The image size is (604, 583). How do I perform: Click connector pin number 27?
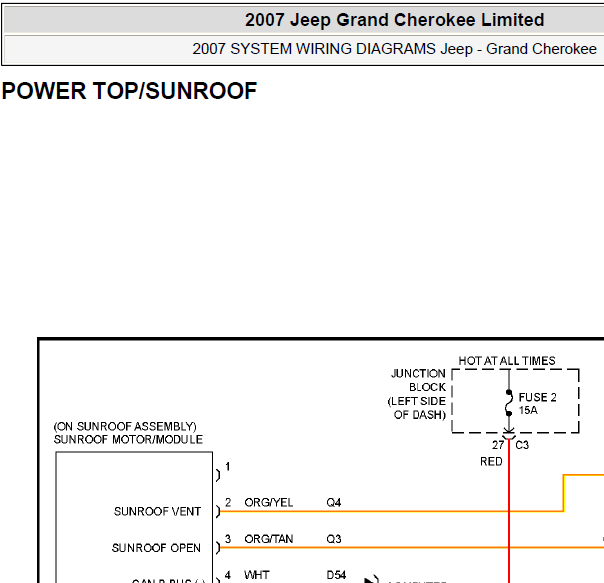click(x=498, y=445)
